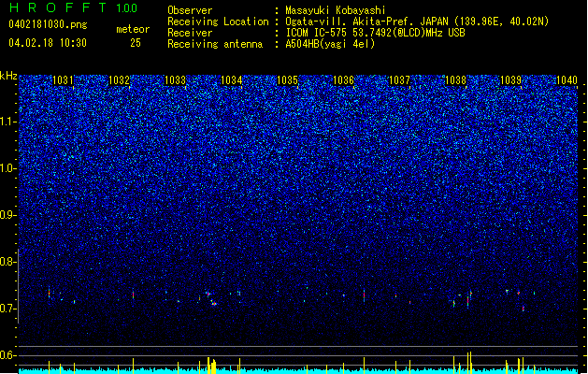Click the 'Receiving antenna' field label
Screen dimensions: 588x374
click(x=215, y=44)
